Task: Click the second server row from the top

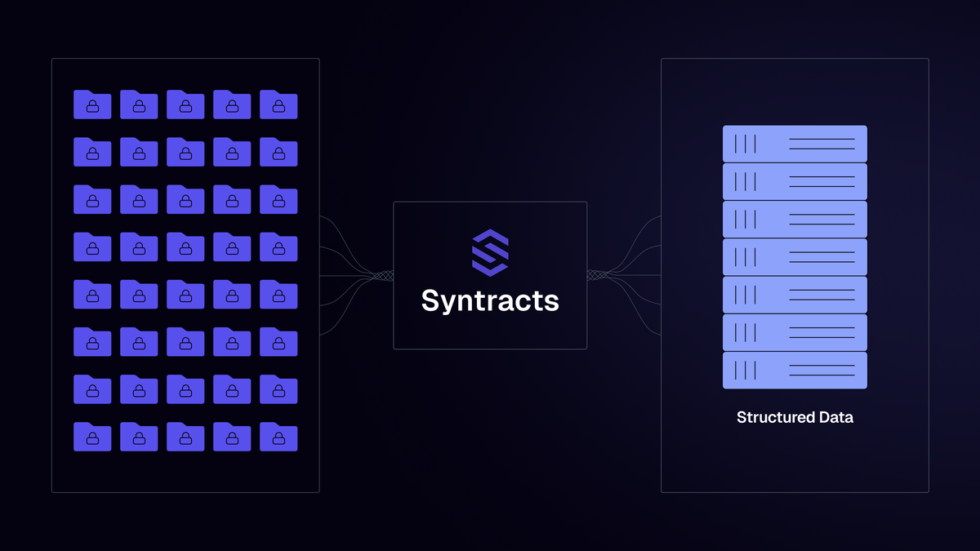Action: point(795,180)
